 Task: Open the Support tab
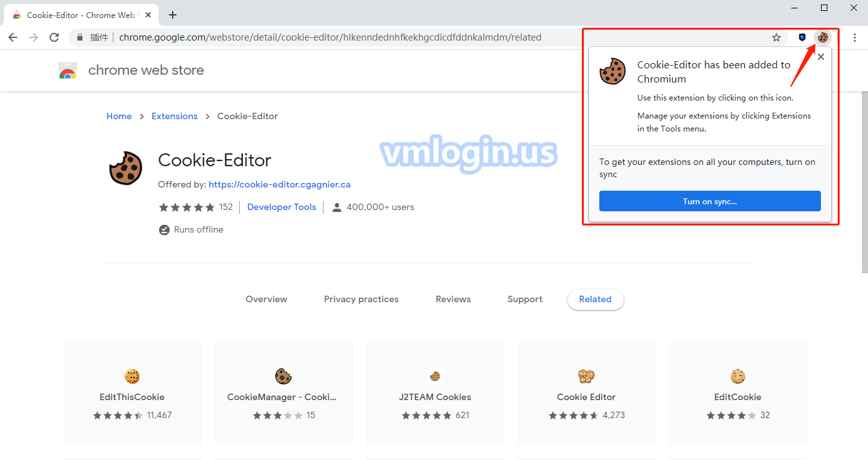525,299
